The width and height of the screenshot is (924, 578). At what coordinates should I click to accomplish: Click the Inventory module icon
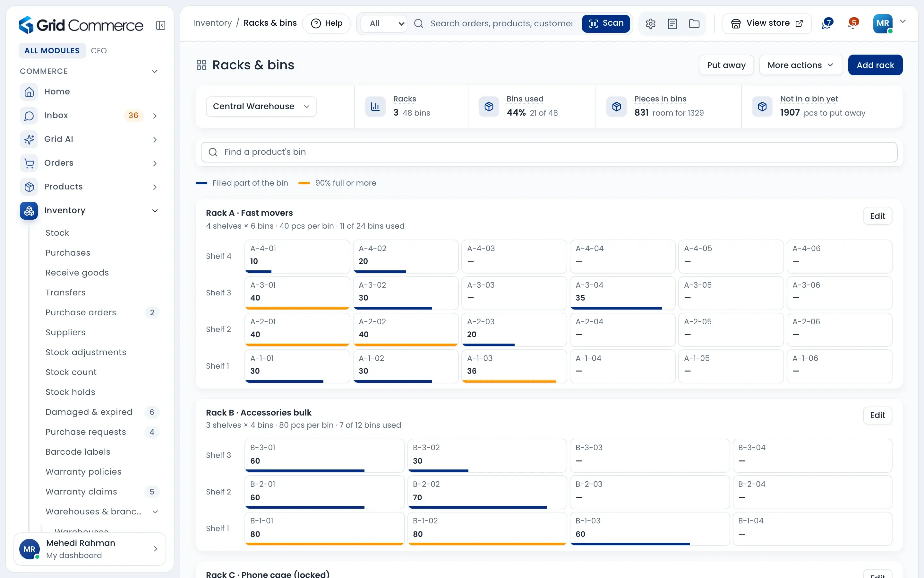click(29, 211)
